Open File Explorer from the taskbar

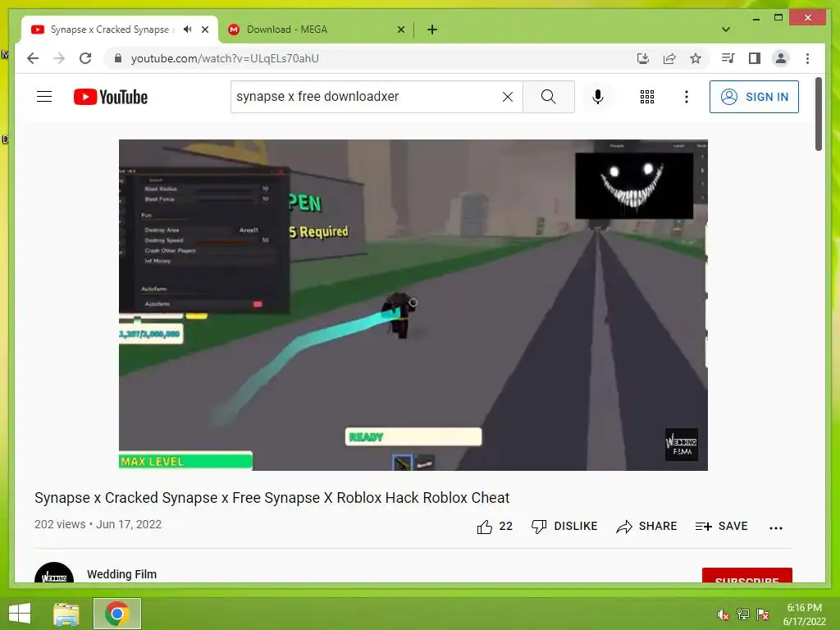pyautogui.click(x=66, y=614)
